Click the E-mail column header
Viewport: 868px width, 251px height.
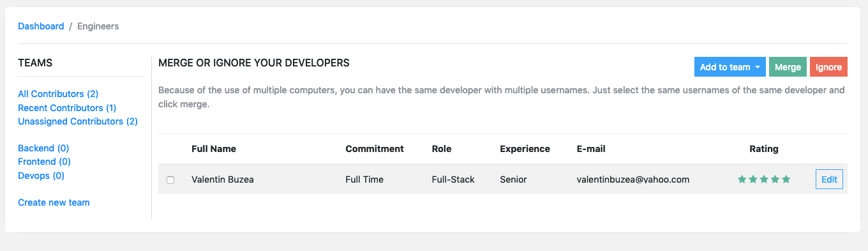click(x=591, y=149)
